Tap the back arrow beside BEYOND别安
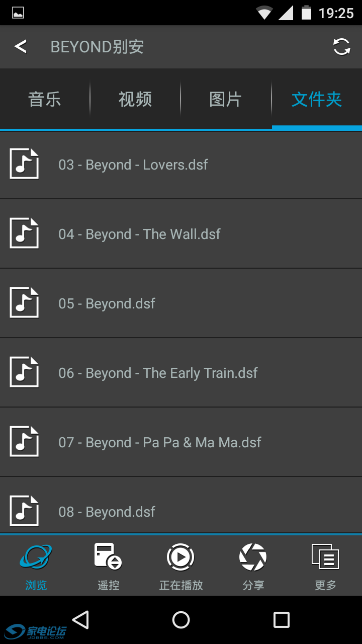 pyautogui.click(x=20, y=47)
